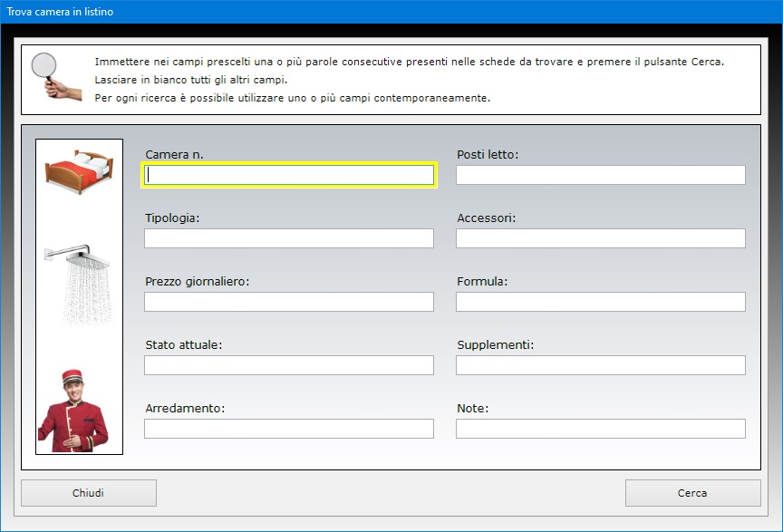Click the Chiudi button
783x532 pixels.
89,493
